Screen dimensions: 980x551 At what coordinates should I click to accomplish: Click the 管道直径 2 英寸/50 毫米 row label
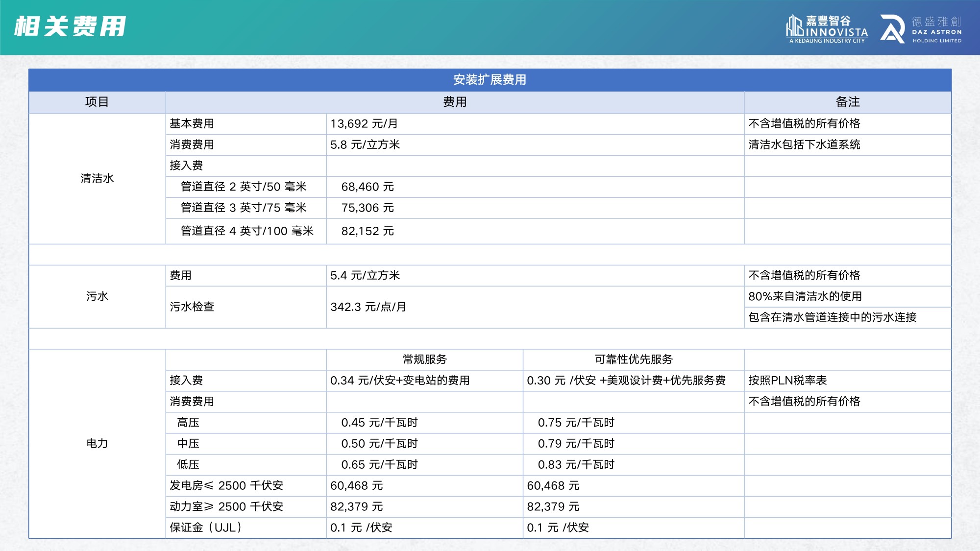click(244, 187)
